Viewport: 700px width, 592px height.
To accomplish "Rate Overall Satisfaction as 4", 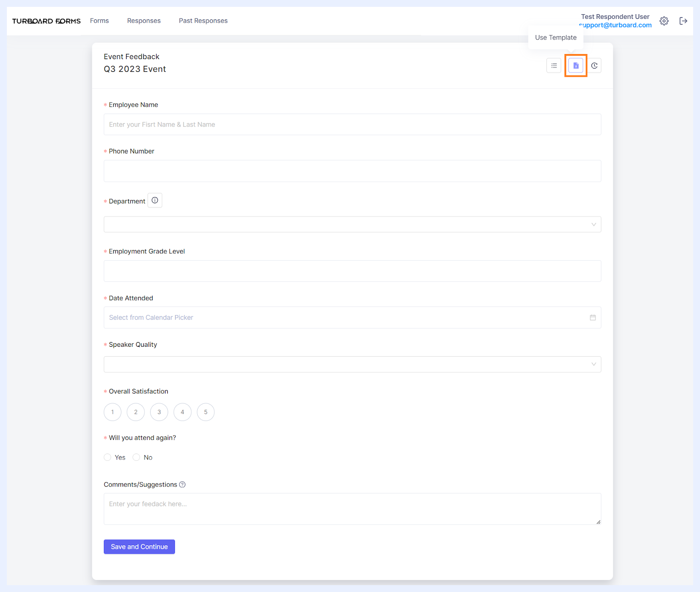I will pyautogui.click(x=182, y=412).
